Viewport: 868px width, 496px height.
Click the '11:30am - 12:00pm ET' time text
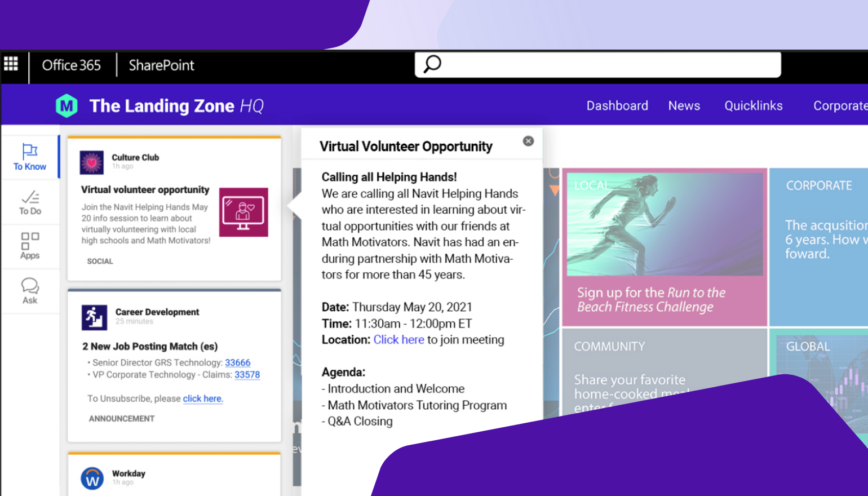413,324
